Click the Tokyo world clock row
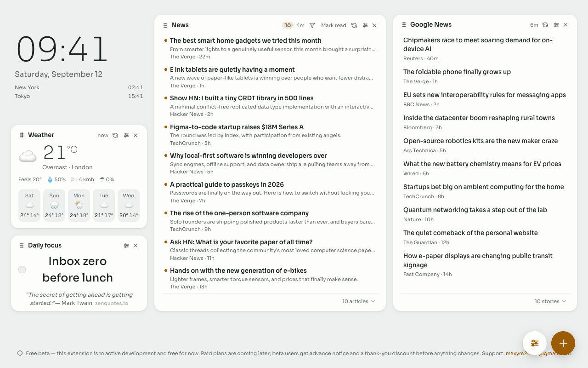This screenshot has height=368, width=588. click(x=79, y=96)
